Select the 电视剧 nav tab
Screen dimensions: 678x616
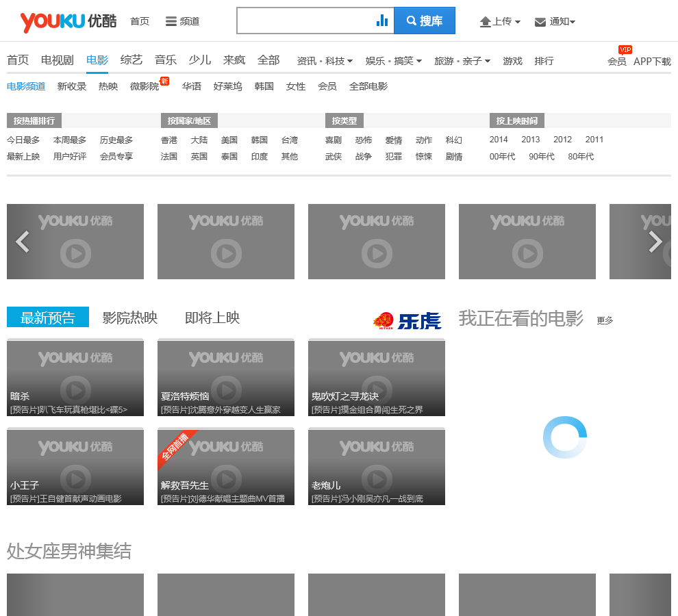tap(57, 60)
